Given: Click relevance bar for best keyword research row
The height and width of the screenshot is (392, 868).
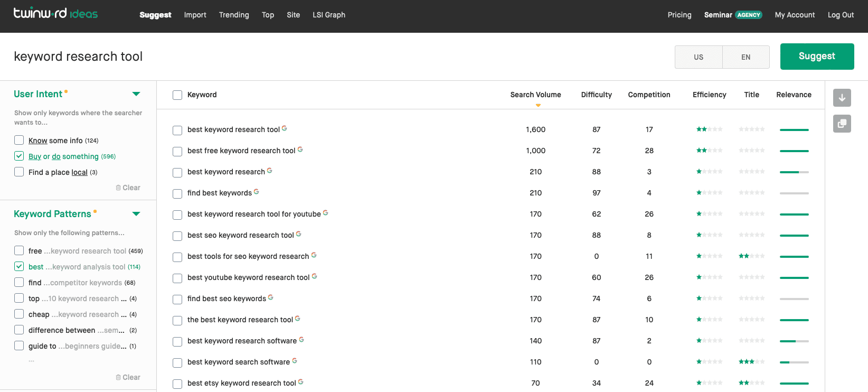Looking at the screenshot, I should pos(794,172).
